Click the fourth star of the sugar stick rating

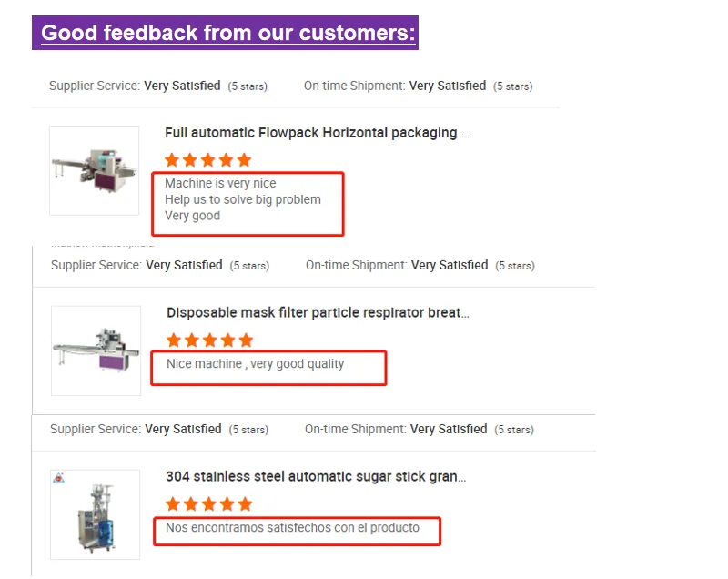point(227,504)
